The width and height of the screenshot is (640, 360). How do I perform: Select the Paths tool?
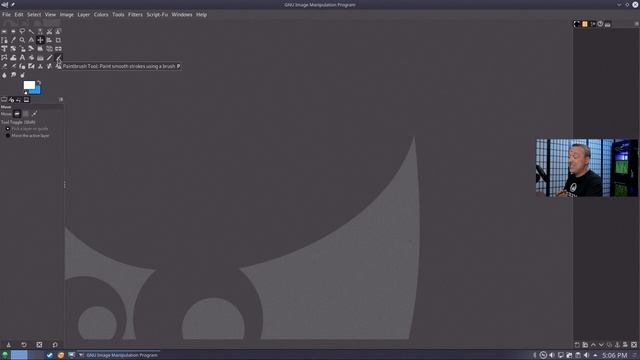click(4, 40)
